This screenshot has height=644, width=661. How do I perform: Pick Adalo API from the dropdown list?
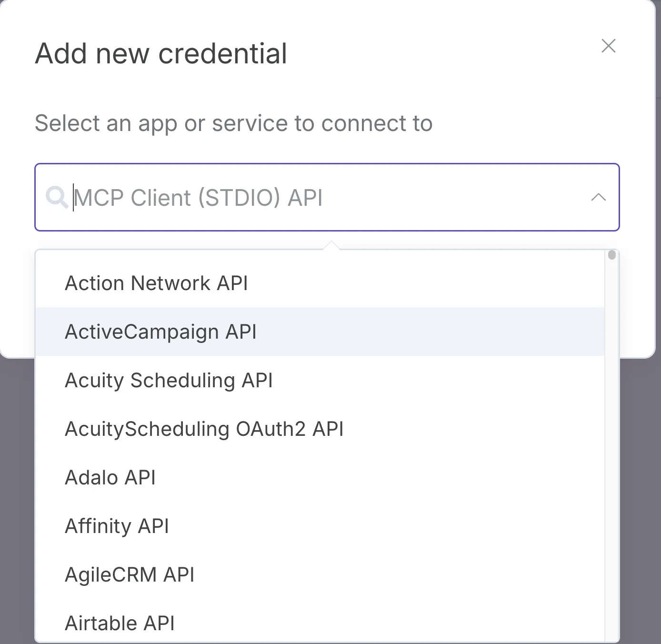110,477
